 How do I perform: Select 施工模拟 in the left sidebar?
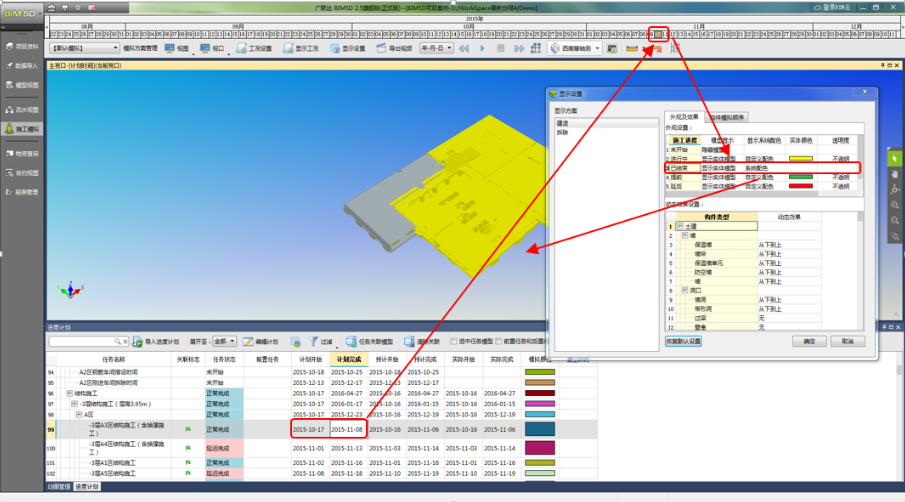click(x=22, y=129)
